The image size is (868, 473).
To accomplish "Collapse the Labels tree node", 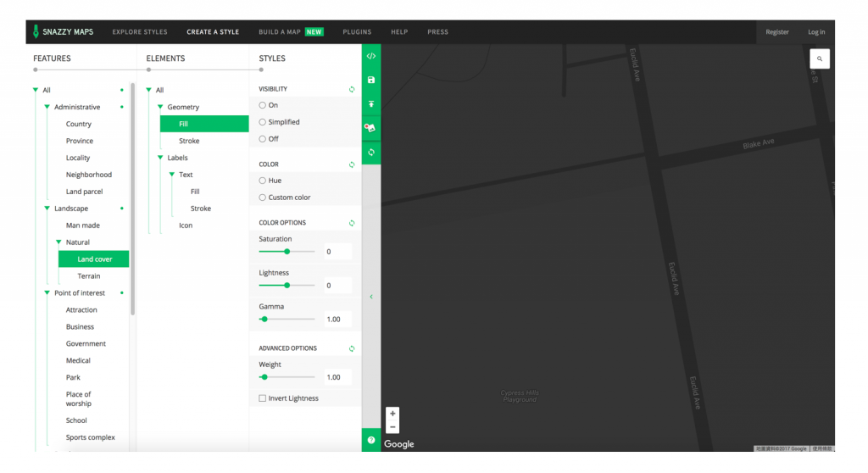I will point(160,158).
